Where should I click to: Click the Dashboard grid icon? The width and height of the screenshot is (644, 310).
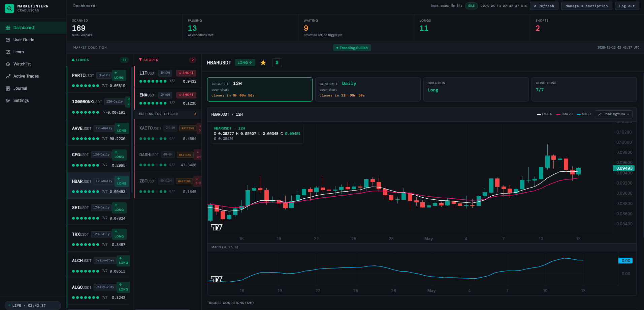8,28
